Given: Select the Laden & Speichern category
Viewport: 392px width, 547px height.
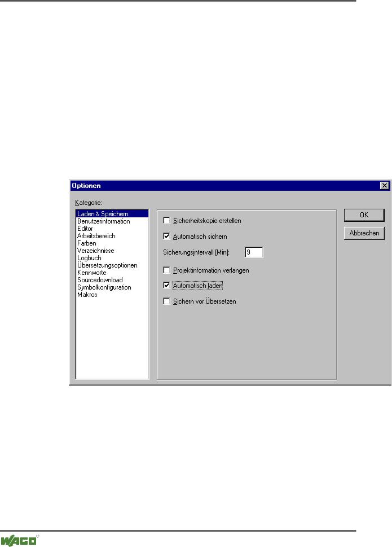Looking at the screenshot, I should click(112, 214).
